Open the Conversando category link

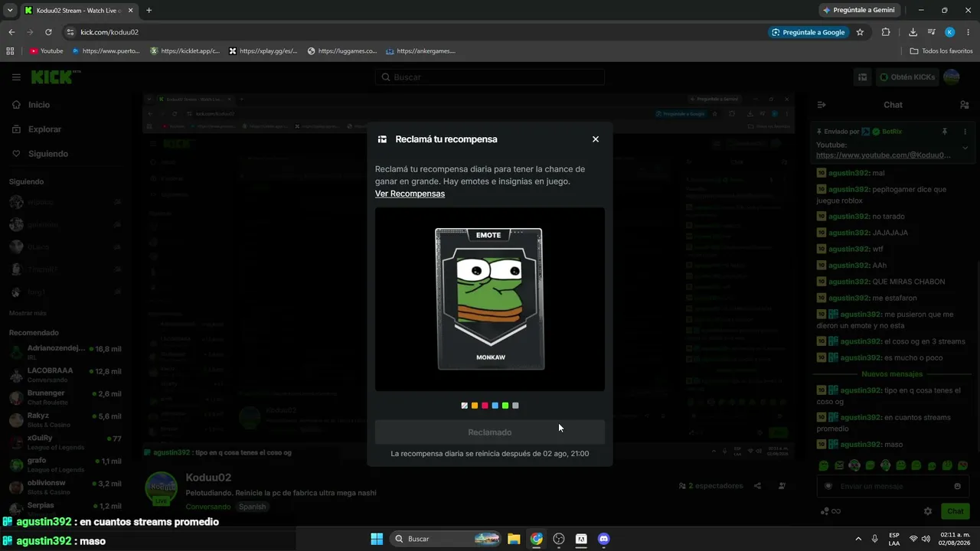pyautogui.click(x=207, y=507)
